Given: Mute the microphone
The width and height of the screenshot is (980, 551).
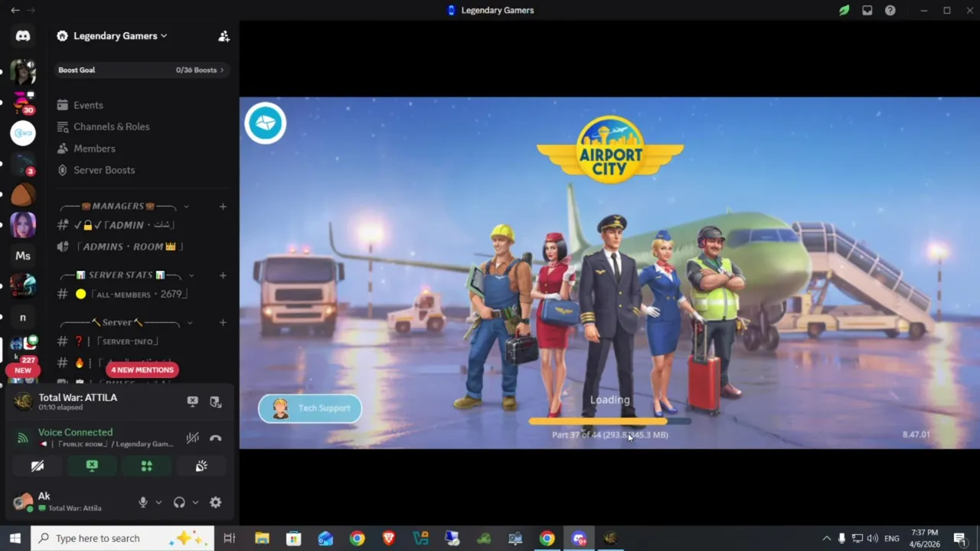Looking at the screenshot, I should pyautogui.click(x=142, y=502).
